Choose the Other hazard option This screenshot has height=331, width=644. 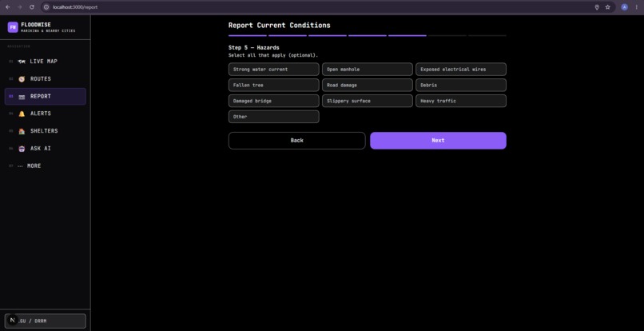coord(273,117)
